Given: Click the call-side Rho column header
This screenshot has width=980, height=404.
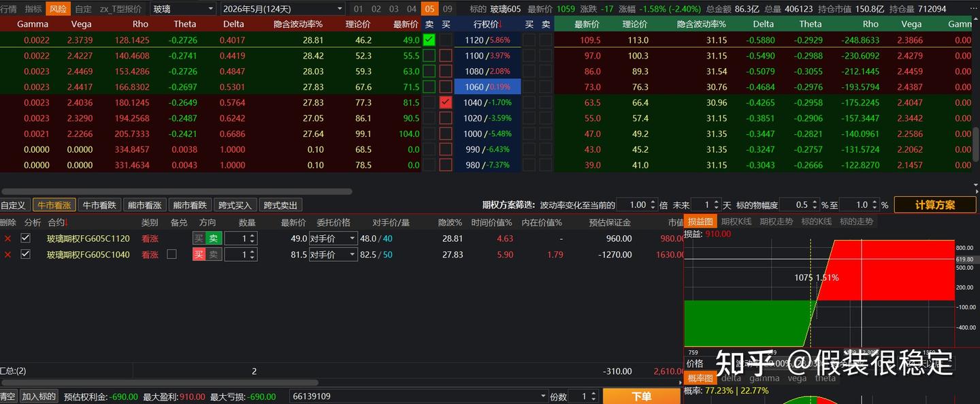Looking at the screenshot, I should click(141, 24).
